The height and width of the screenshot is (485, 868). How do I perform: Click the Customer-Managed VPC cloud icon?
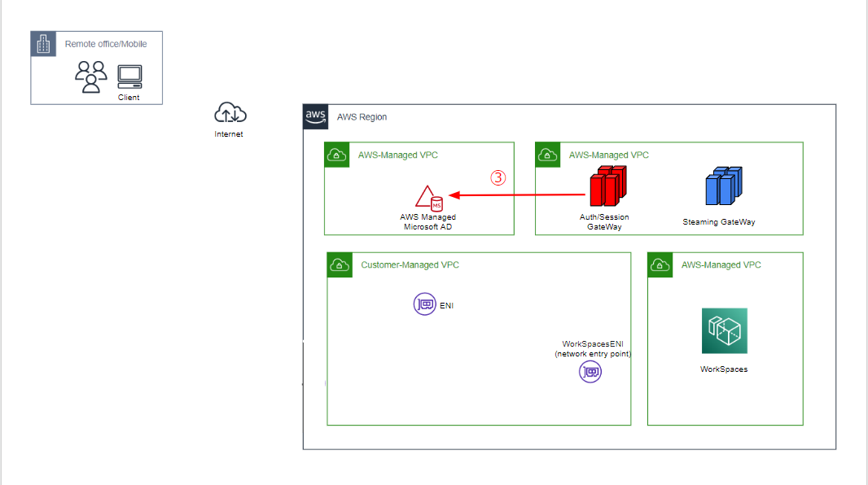(340, 265)
